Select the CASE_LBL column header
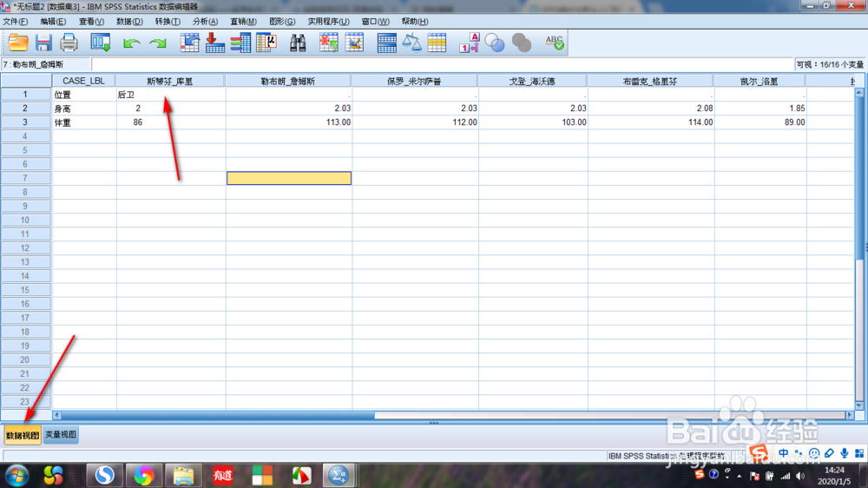 (83, 81)
